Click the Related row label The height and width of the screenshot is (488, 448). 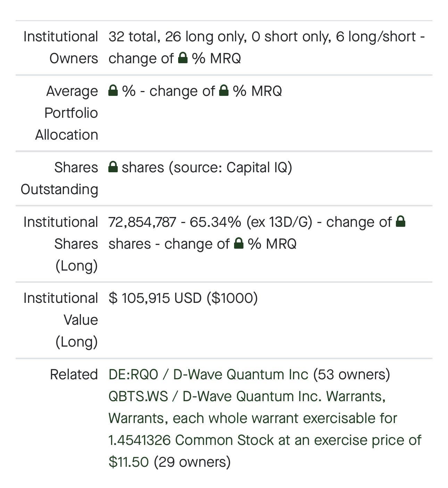[x=74, y=374]
